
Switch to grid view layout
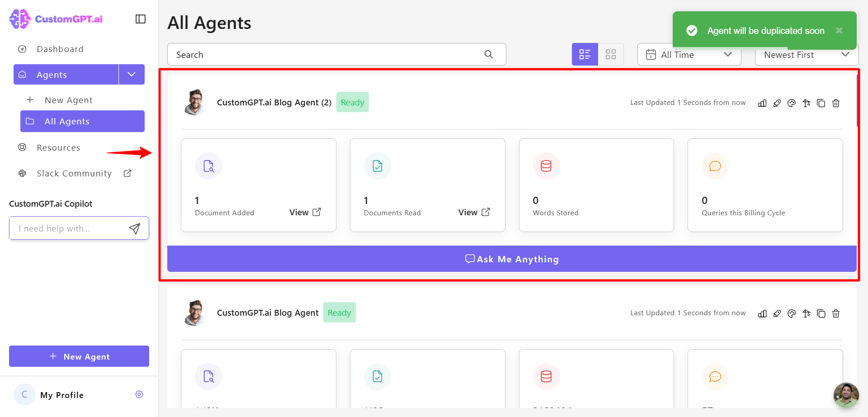(611, 54)
